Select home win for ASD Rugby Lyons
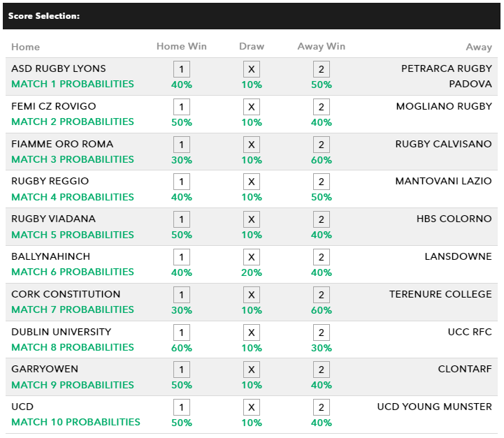This screenshot has width=504, height=438. (181, 69)
